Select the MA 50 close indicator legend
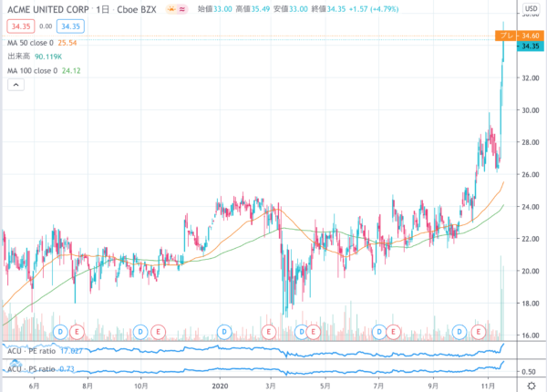Viewport: 547px width, 392px height. 42,43
